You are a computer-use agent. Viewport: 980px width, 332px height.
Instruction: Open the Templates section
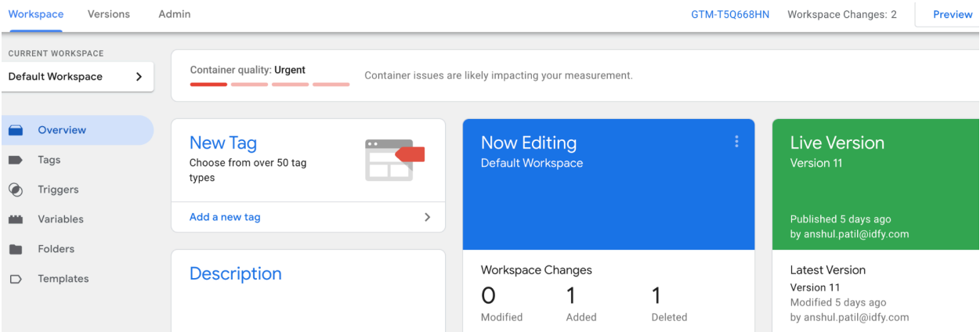(x=78, y=280)
